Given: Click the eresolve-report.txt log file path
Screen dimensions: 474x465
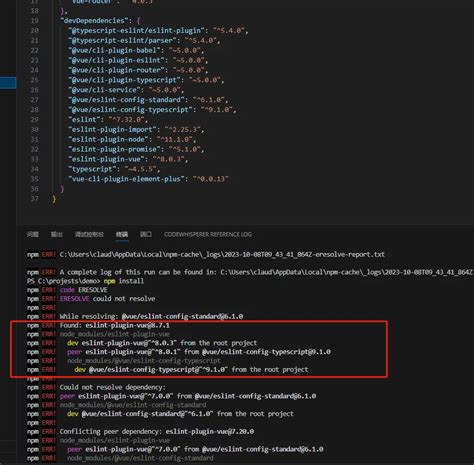Looking at the screenshot, I should pos(222,254).
